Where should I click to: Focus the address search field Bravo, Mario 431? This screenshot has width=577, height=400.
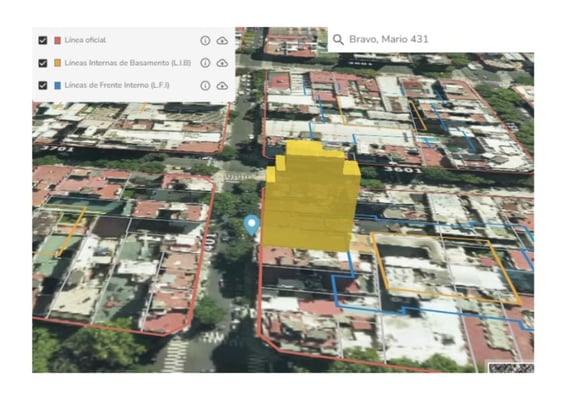click(431, 39)
